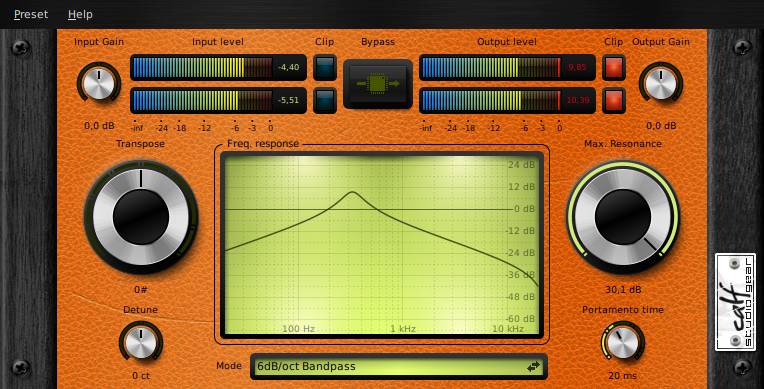Click the Freq. response graph display
The width and height of the screenshot is (764, 389).
[x=382, y=245]
